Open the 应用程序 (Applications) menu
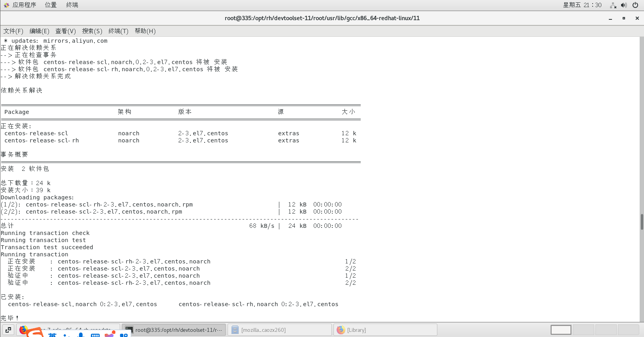This screenshot has width=644, height=337. pyautogui.click(x=24, y=5)
